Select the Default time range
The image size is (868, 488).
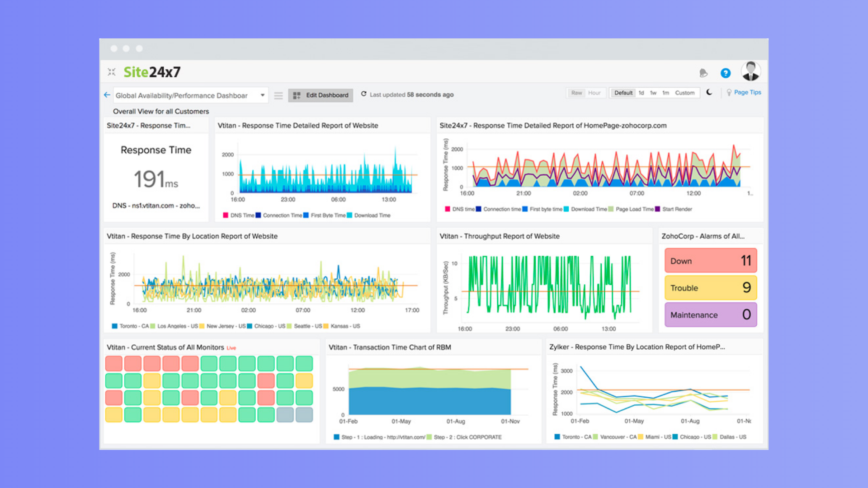(x=623, y=93)
